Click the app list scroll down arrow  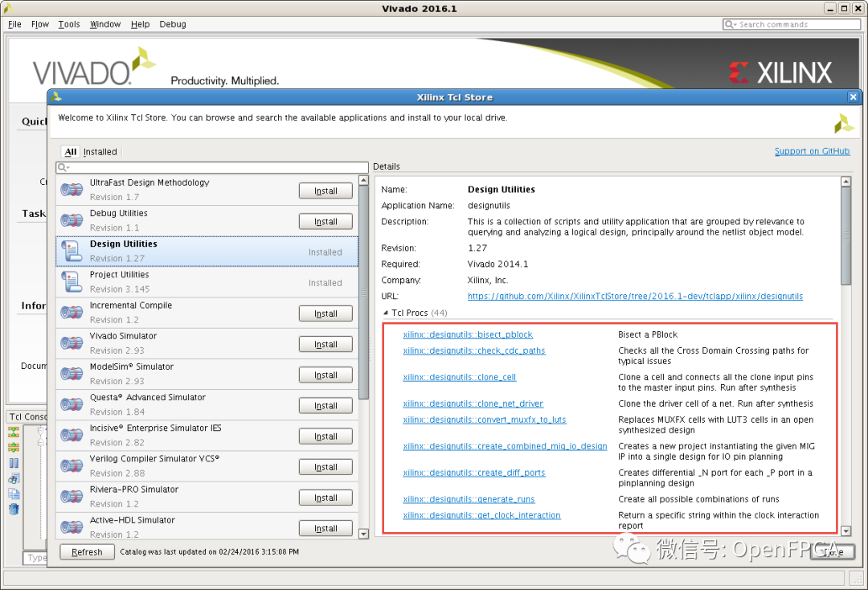tap(364, 534)
